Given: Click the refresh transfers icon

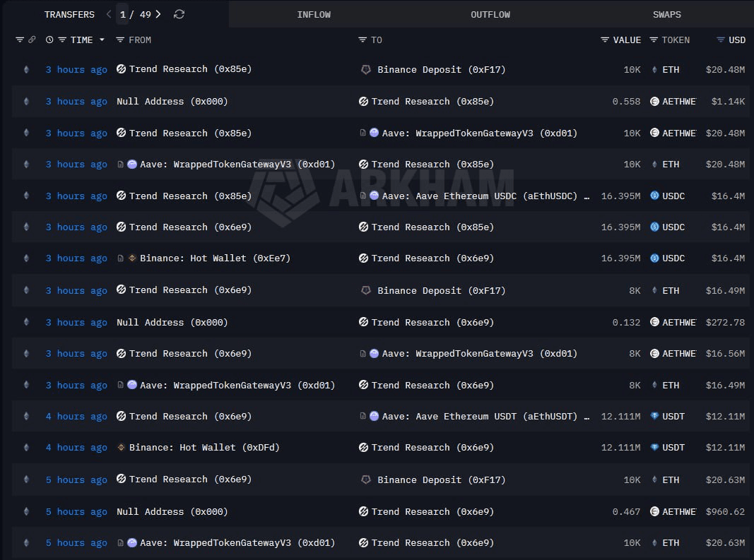Looking at the screenshot, I should pyautogui.click(x=179, y=13).
